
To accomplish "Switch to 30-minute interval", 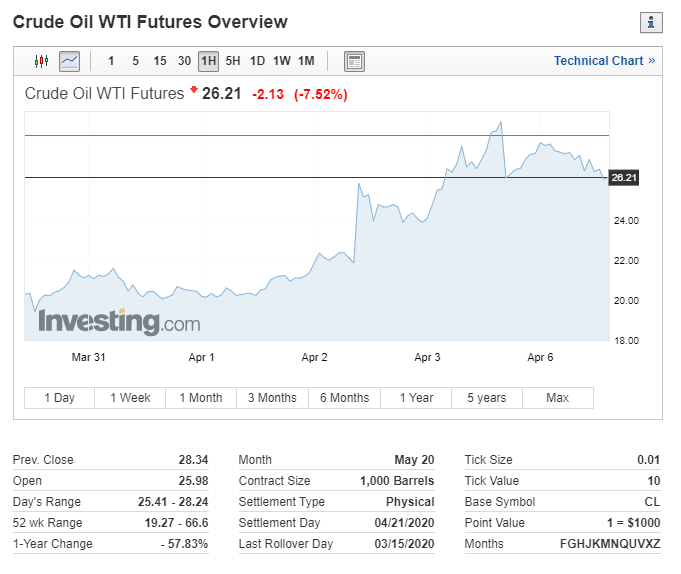I will [184, 61].
